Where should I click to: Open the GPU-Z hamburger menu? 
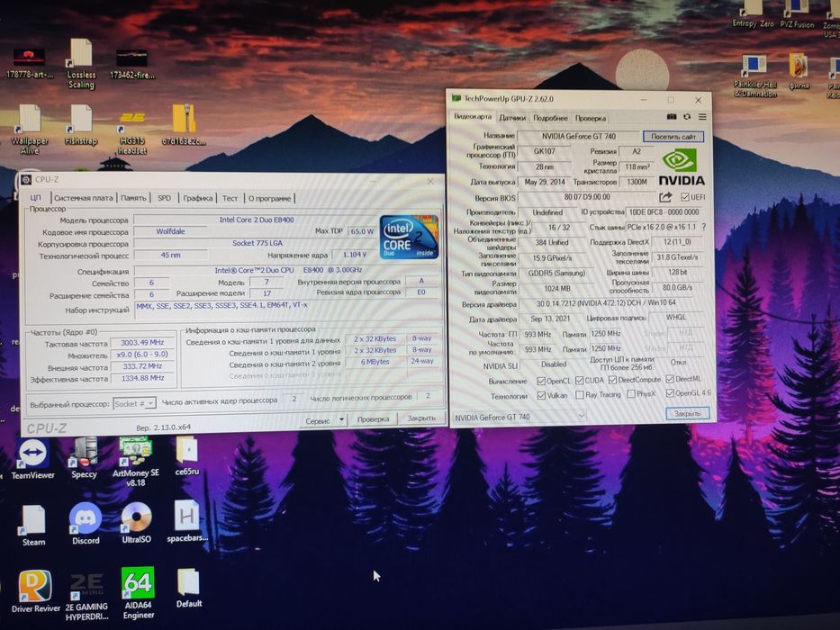tap(702, 117)
